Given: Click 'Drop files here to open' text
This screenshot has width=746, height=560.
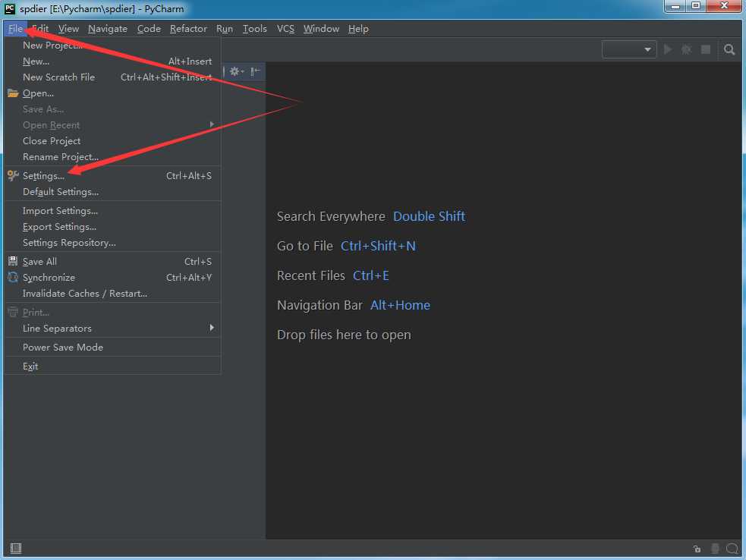Looking at the screenshot, I should pyautogui.click(x=344, y=335).
